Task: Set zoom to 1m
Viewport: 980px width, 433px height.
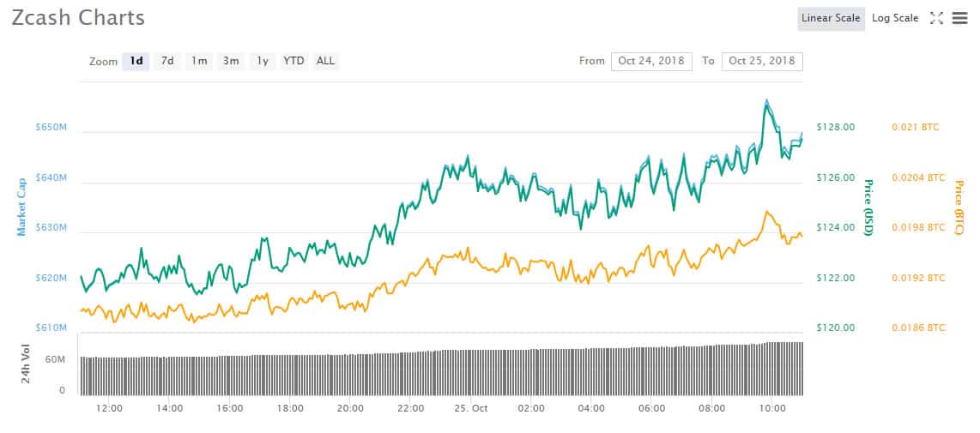Action: pyautogui.click(x=199, y=61)
